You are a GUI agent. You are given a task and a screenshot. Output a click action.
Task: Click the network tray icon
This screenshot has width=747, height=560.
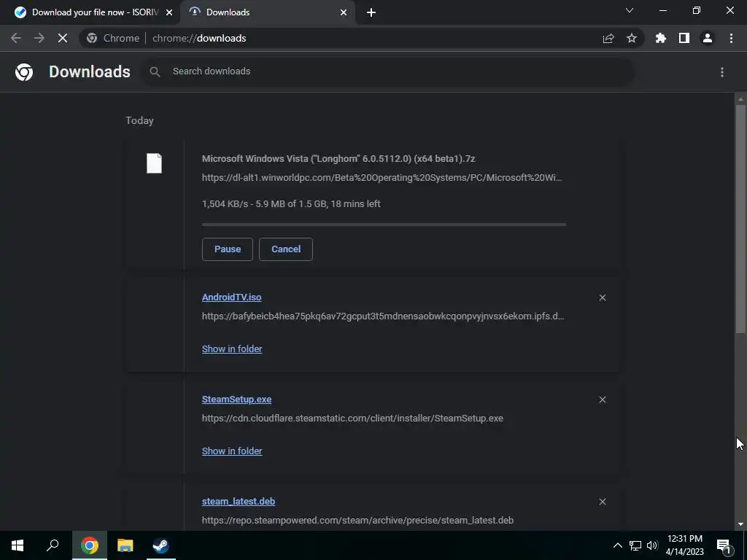pos(635,545)
